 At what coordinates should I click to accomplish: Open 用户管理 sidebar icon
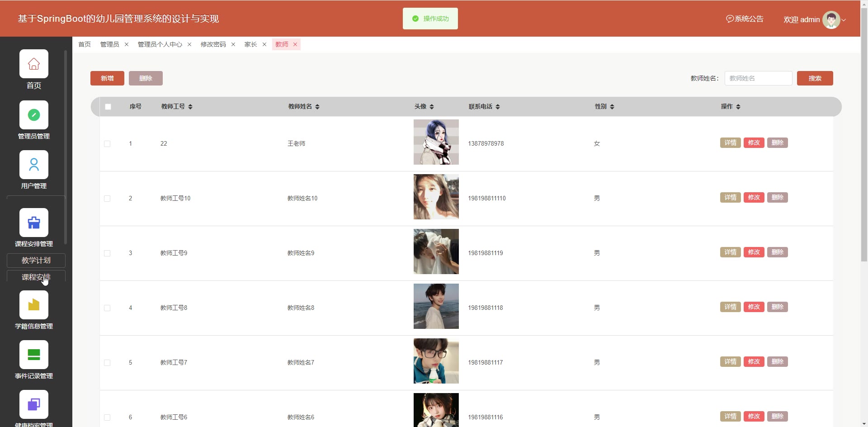(34, 165)
